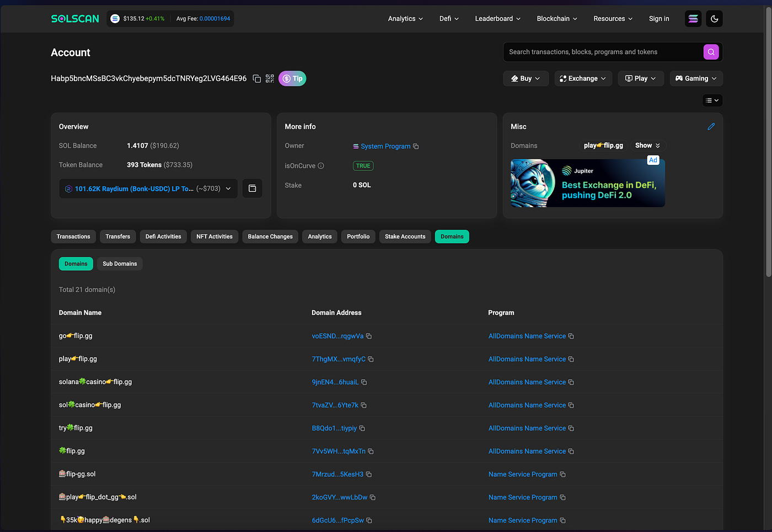Copy the System Program owner address

tap(416, 146)
